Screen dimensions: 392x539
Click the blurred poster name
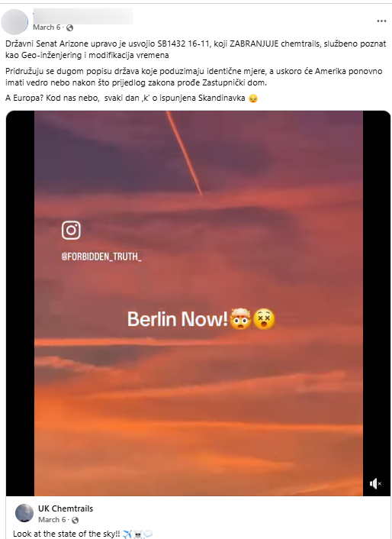pos(82,16)
